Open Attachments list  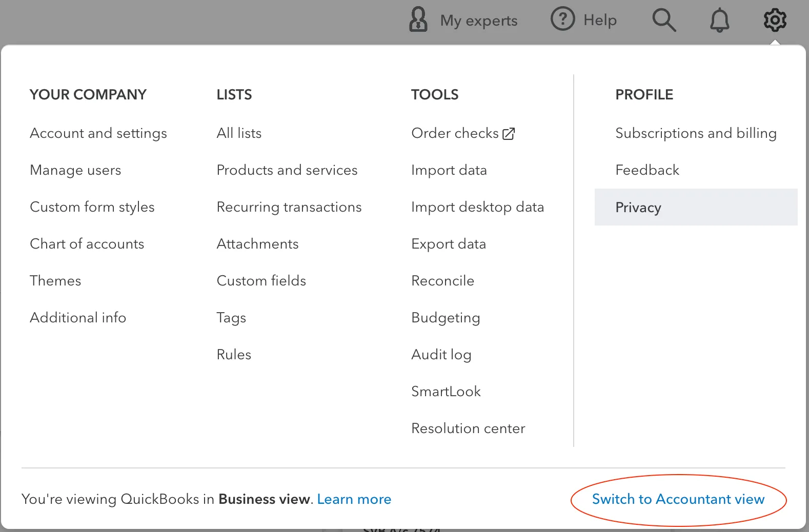[x=257, y=244]
